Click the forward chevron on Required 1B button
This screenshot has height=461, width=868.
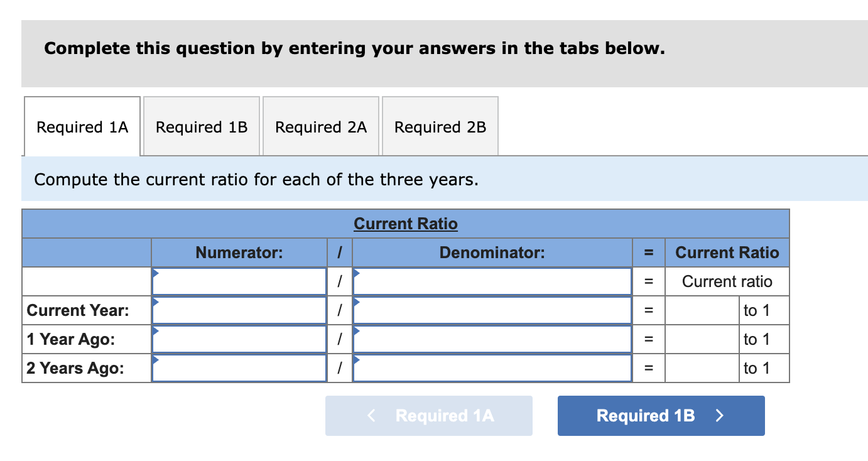pos(719,415)
